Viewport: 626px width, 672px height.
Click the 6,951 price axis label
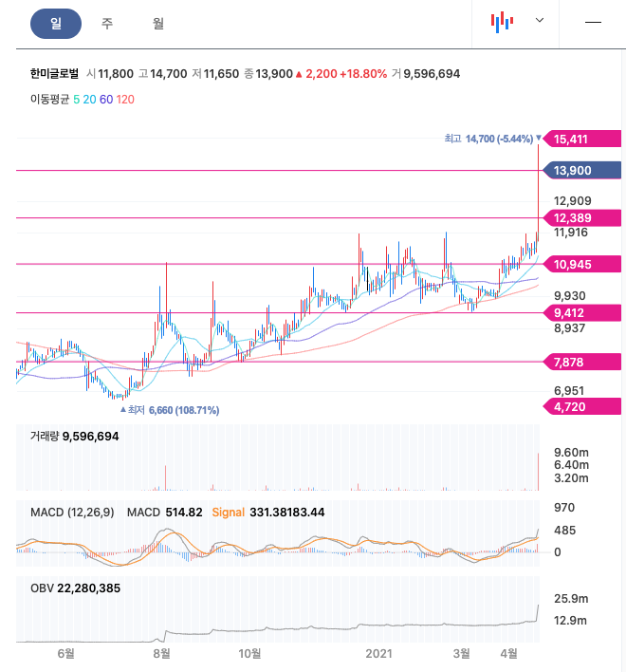(569, 390)
